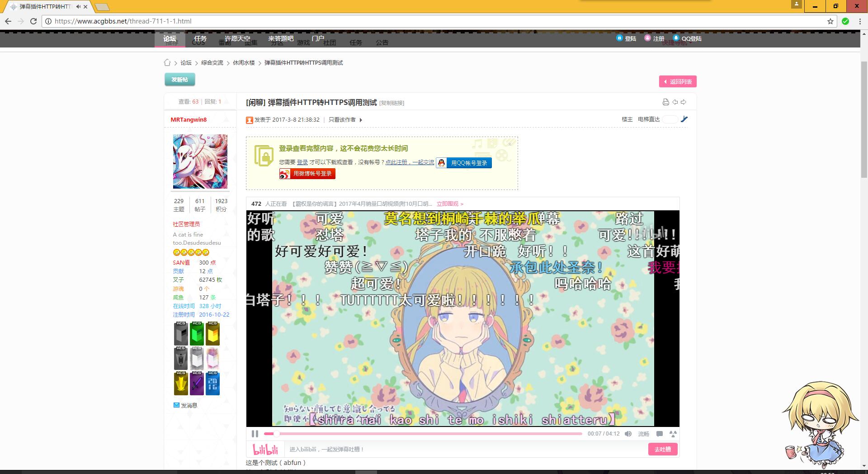Go to forum home icon in breadcrumb
Viewport: 868px width, 474px height.
[x=167, y=62]
